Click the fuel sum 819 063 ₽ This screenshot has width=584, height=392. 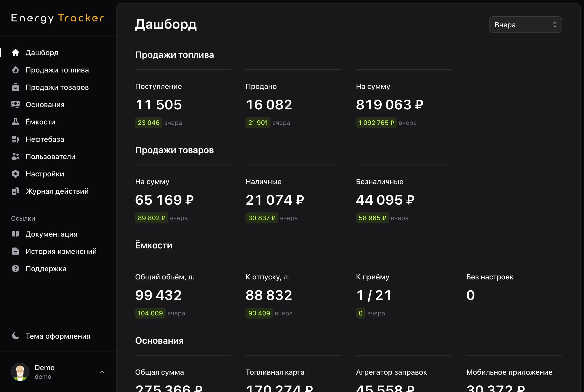[390, 105]
